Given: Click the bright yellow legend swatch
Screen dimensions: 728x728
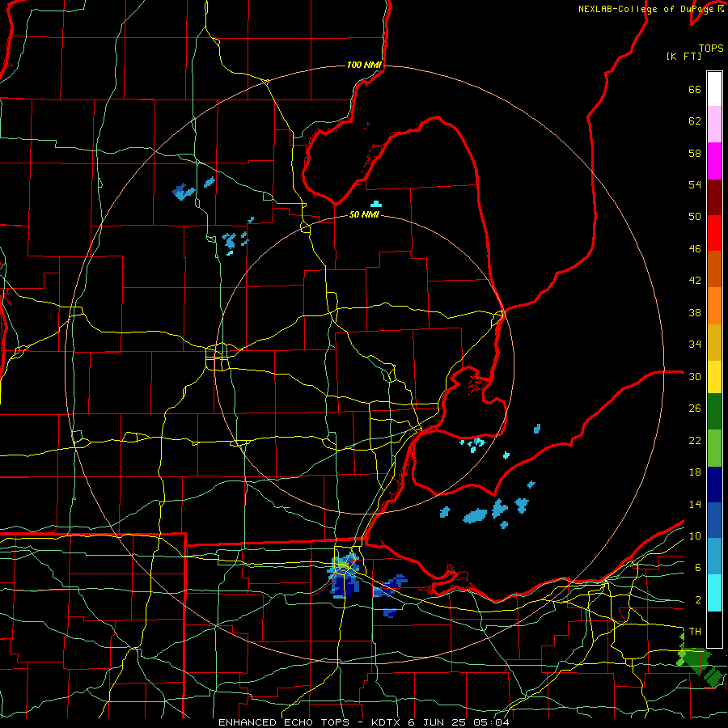Looking at the screenshot, I should click(714, 376).
